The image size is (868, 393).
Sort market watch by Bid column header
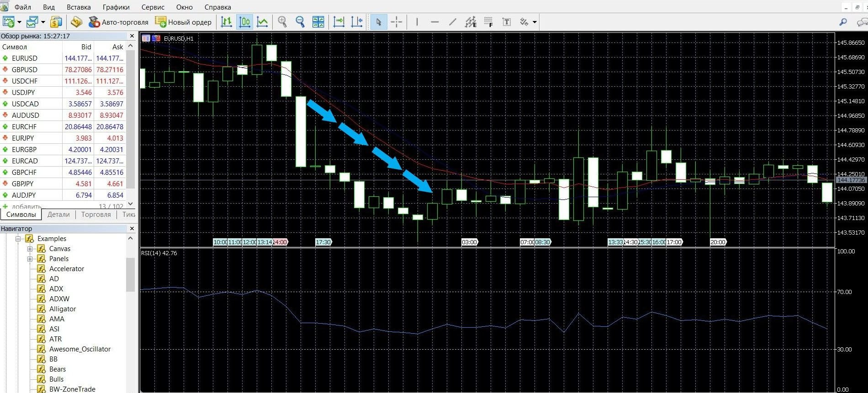tap(86, 47)
